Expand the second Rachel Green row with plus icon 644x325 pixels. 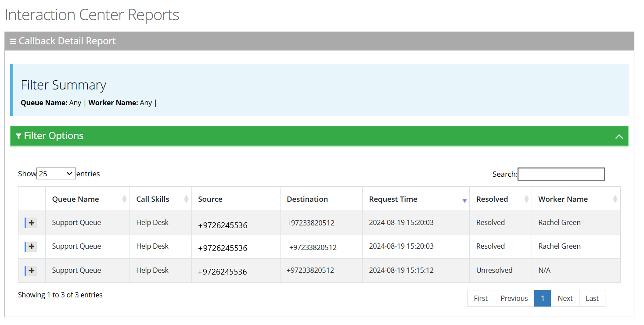(x=31, y=246)
